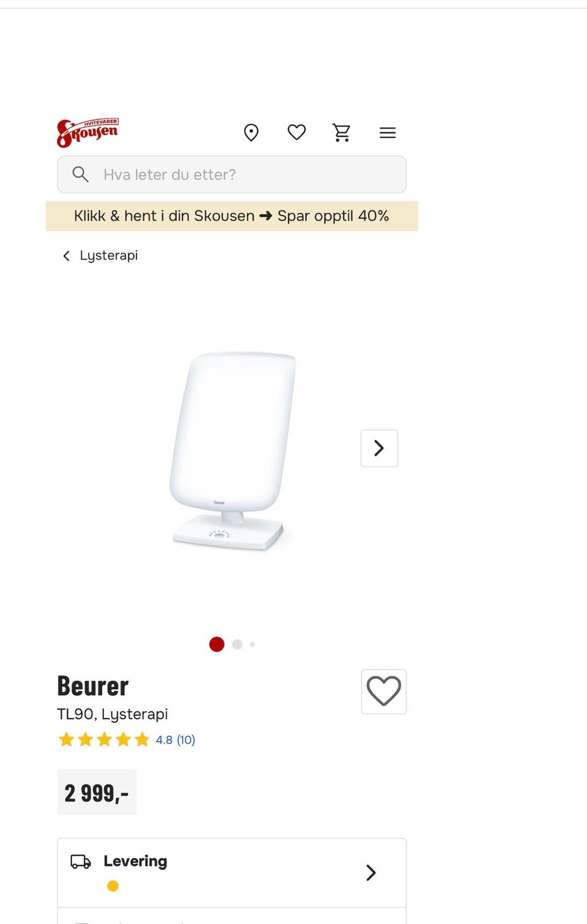
Task: Open the shopping cart icon
Action: tap(342, 133)
